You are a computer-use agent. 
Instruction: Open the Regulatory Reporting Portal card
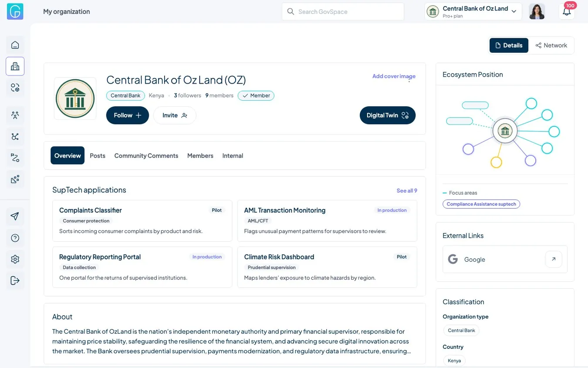click(142, 267)
